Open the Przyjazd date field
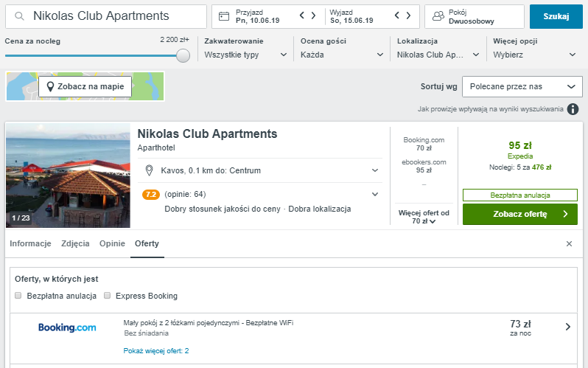 [258, 16]
